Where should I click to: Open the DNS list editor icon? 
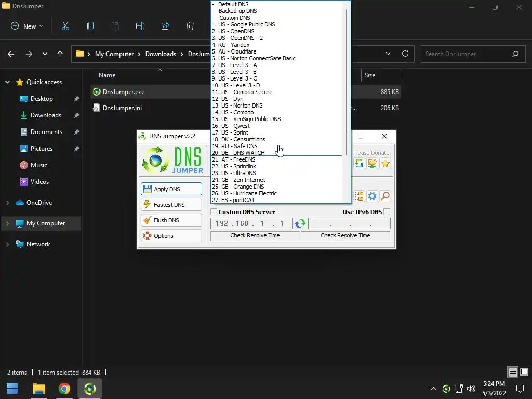coord(359,196)
